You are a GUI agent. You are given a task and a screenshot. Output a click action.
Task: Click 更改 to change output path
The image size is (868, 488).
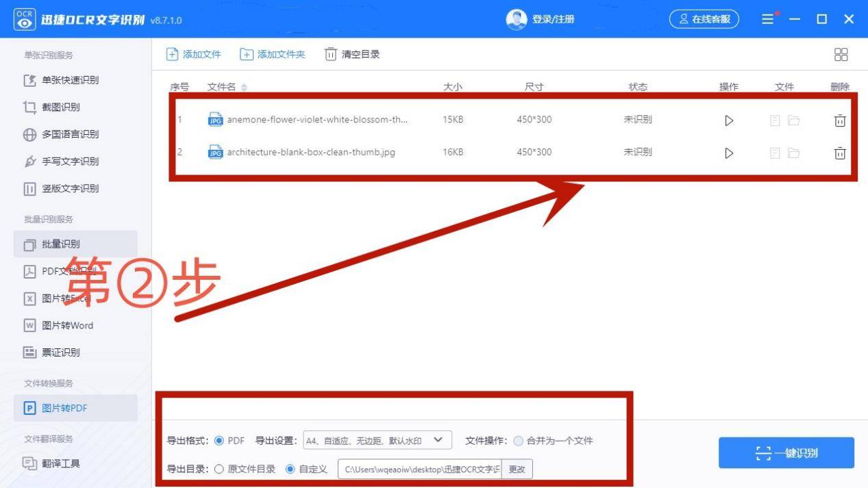pyautogui.click(x=516, y=469)
